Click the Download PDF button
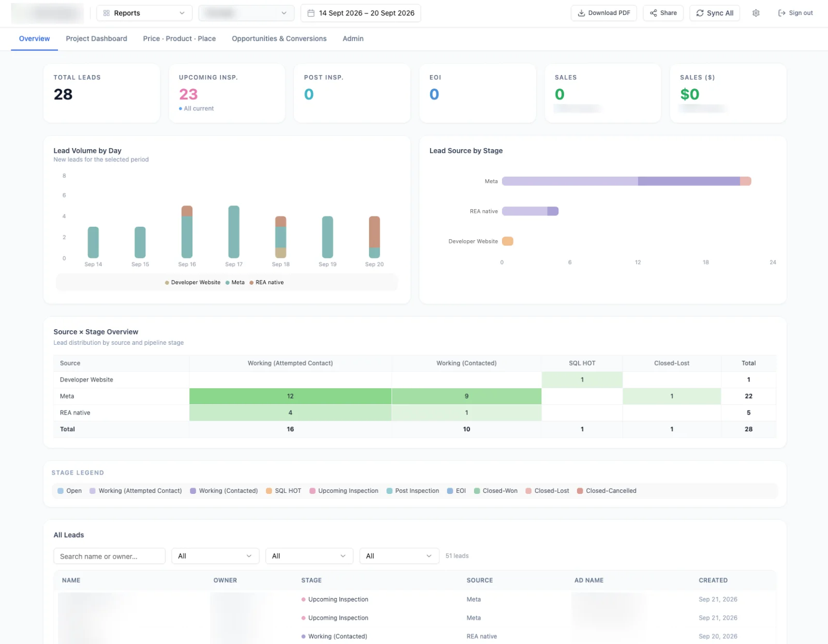The height and width of the screenshot is (644, 828). [604, 13]
